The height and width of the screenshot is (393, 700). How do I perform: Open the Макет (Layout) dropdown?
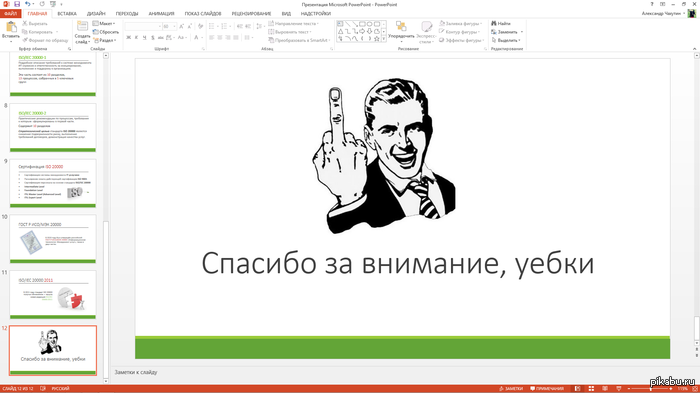tap(104, 23)
